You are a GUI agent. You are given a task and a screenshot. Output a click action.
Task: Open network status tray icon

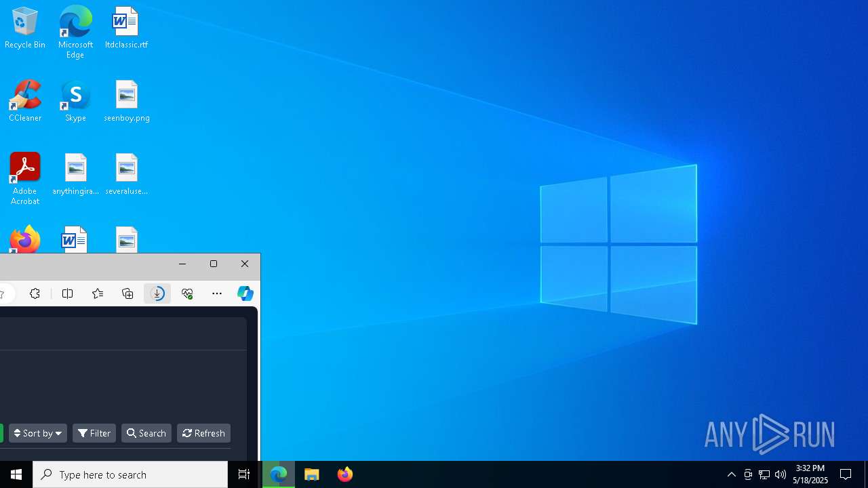764,474
